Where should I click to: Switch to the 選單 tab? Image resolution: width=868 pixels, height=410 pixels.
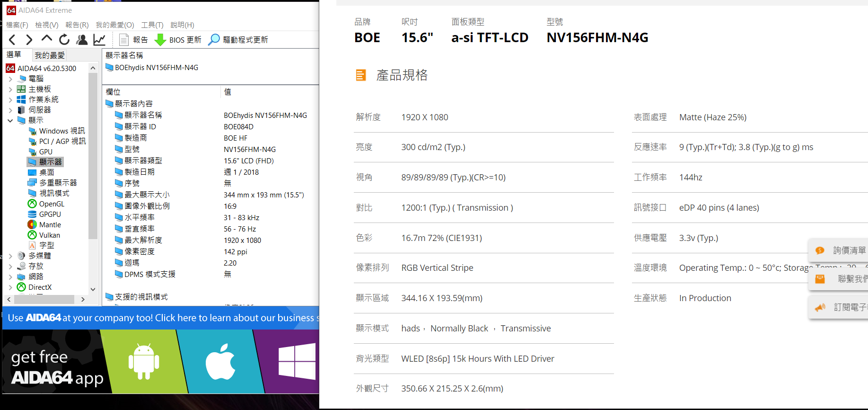(x=14, y=55)
